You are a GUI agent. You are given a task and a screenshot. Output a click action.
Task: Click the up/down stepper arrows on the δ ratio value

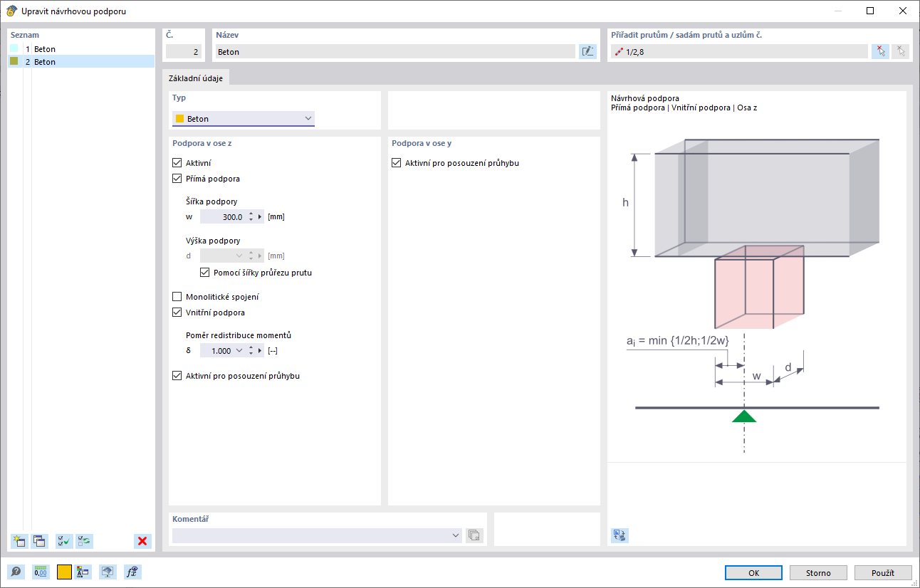251,351
